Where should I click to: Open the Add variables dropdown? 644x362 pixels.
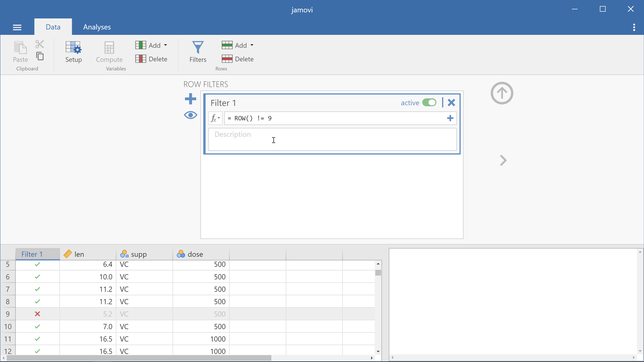click(x=151, y=45)
